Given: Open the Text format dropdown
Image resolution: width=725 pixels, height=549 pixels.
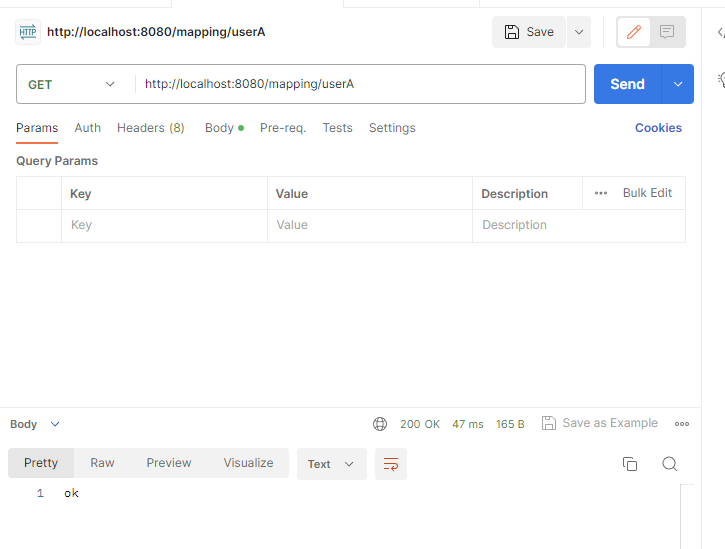Looking at the screenshot, I should point(332,464).
